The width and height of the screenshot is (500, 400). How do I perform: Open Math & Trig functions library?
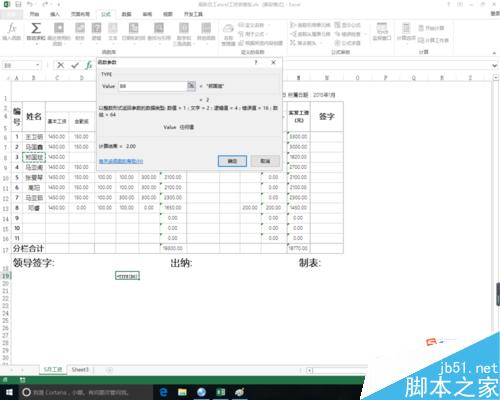pos(184,33)
